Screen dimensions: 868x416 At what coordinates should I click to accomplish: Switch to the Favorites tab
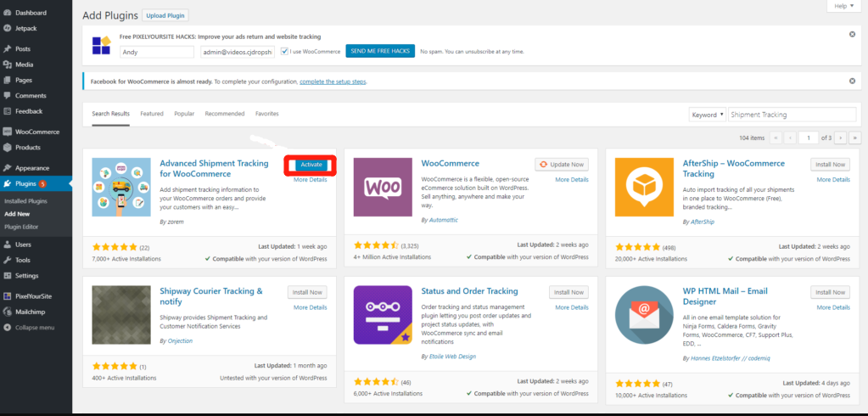[x=266, y=114]
